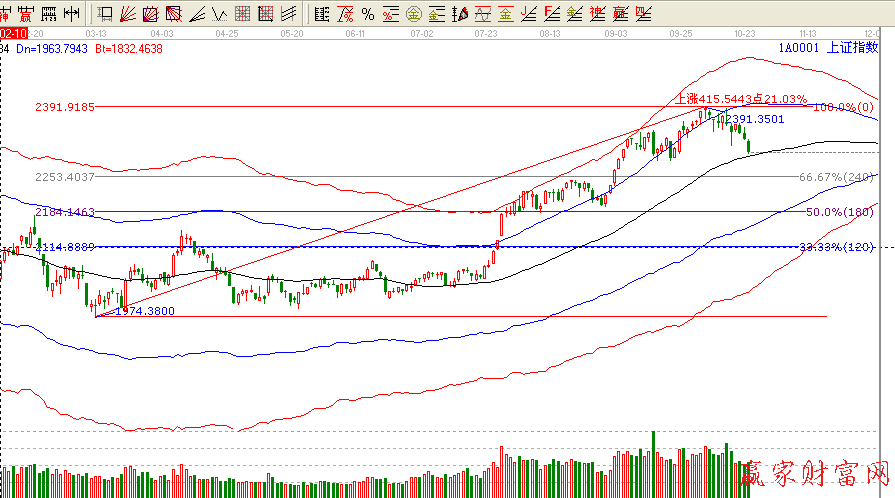Click the 50.0%(180) retracement label
The height and width of the screenshot is (498, 895).
pos(840,212)
